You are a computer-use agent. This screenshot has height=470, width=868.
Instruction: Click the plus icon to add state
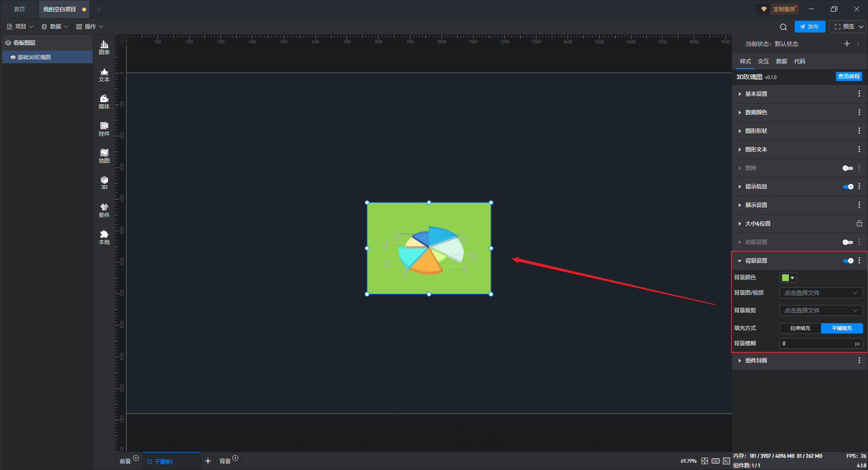coord(847,44)
